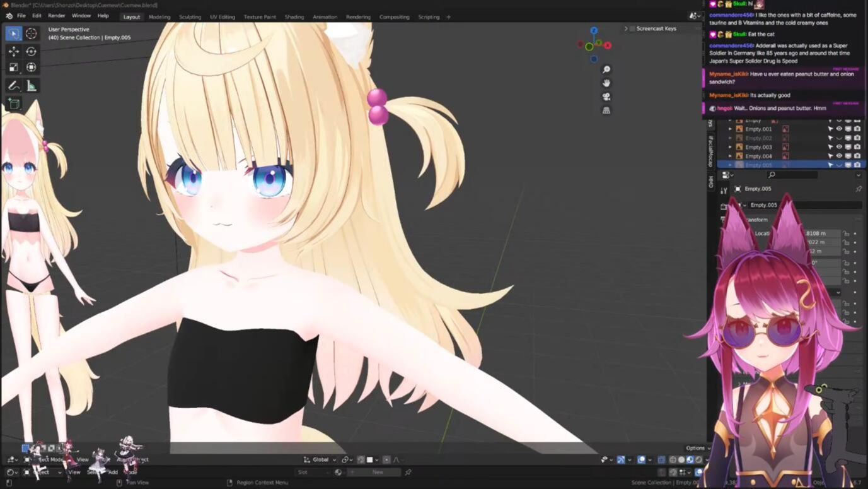Click the Empty.005 object name field
The width and height of the screenshot is (868, 489).
click(804, 205)
